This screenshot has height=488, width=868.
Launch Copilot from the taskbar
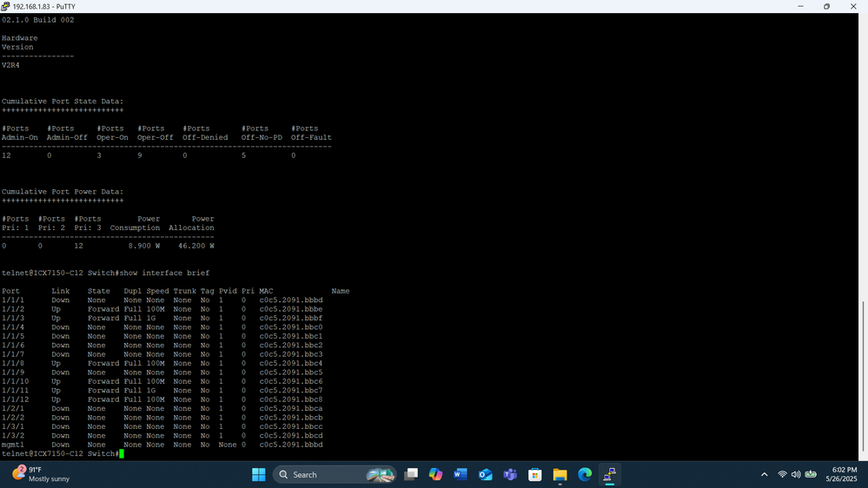(435, 475)
